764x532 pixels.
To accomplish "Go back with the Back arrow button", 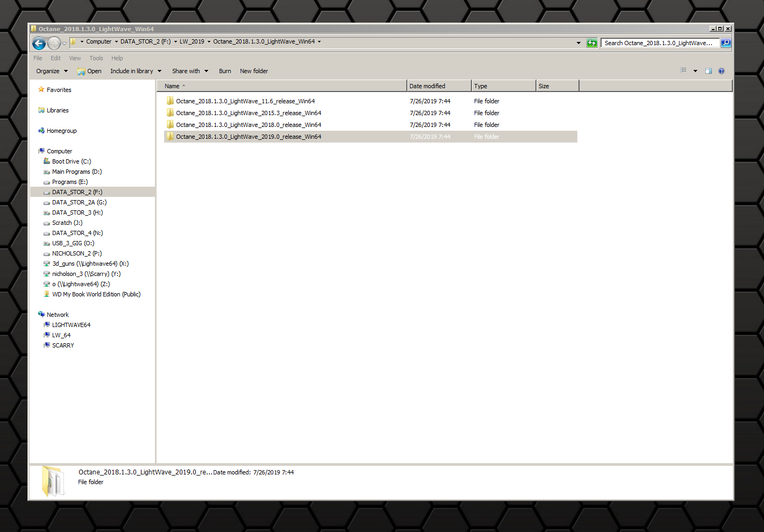I will tap(39, 44).
